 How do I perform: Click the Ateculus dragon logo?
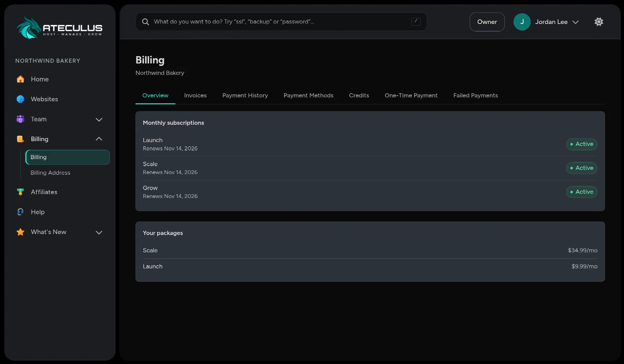(59, 28)
